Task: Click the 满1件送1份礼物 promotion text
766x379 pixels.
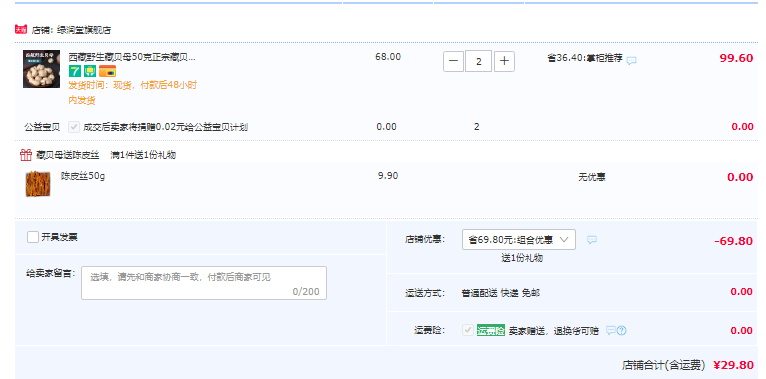Action: pos(143,155)
